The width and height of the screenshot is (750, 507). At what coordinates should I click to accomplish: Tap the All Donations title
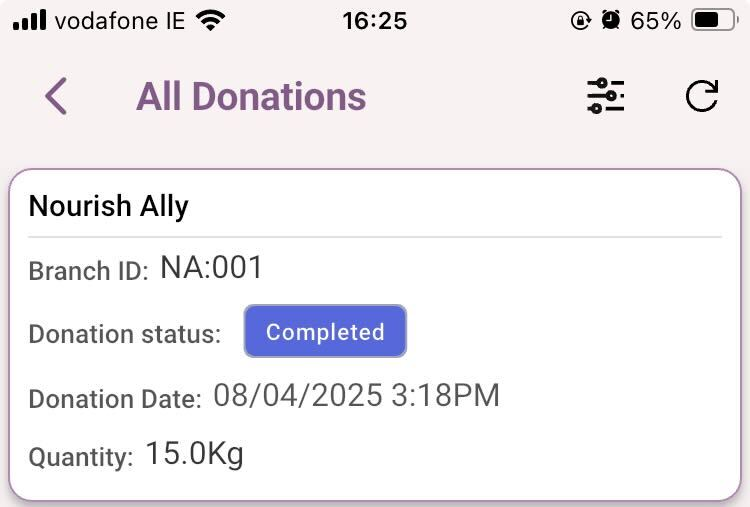(x=251, y=97)
